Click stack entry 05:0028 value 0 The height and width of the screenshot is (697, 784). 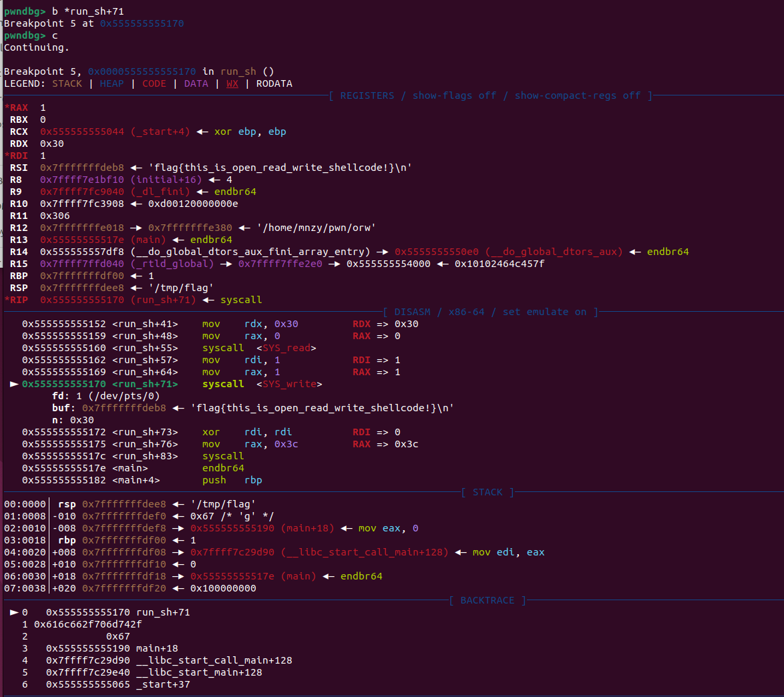[193, 564]
